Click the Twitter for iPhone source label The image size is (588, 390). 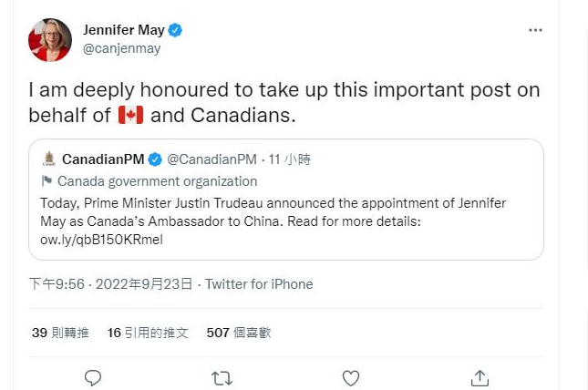259,284
